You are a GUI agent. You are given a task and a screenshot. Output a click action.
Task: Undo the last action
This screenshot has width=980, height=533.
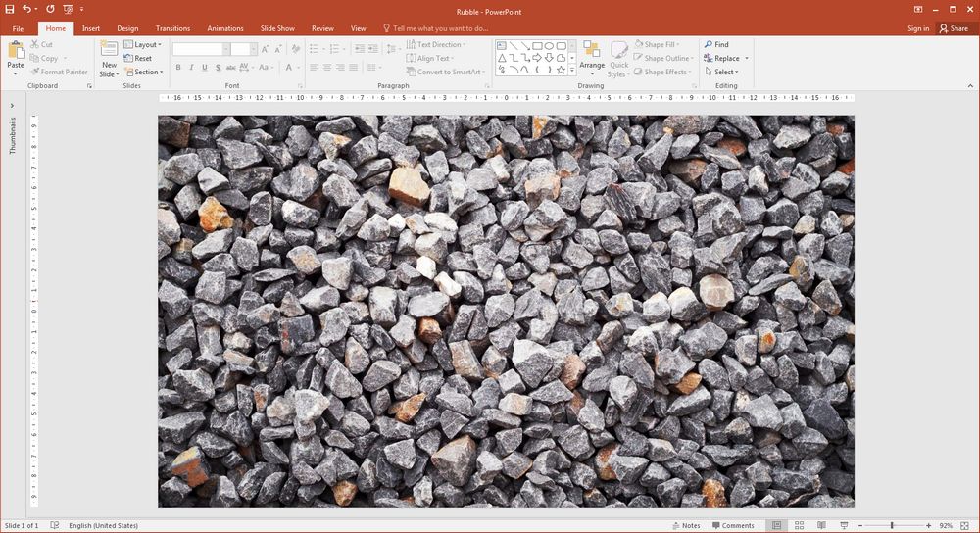tap(26, 9)
